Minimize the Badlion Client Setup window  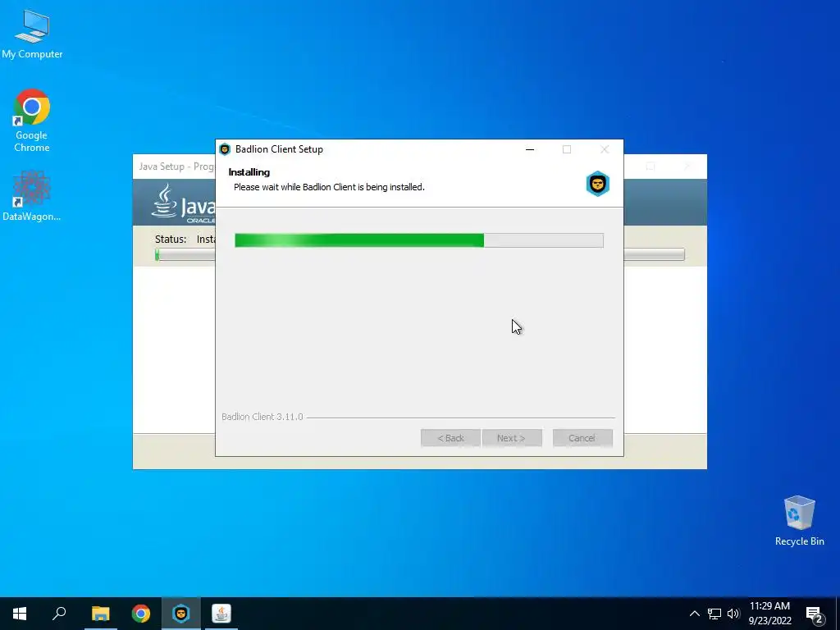tap(530, 149)
